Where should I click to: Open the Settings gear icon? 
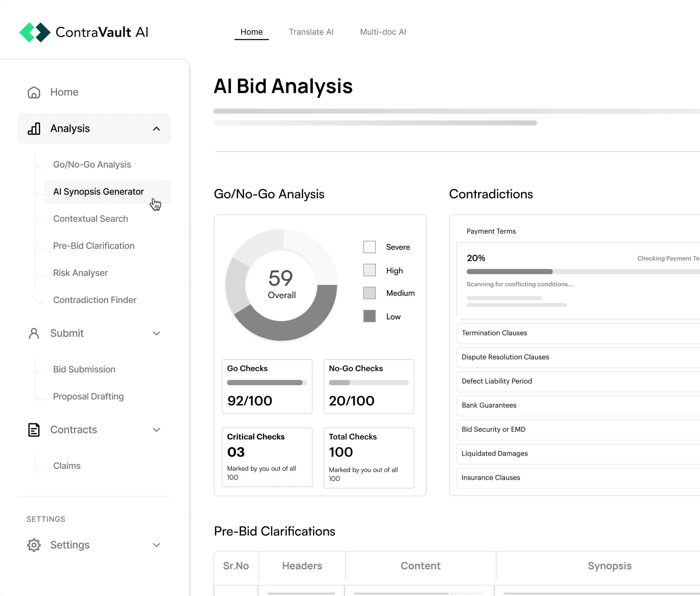click(x=34, y=545)
